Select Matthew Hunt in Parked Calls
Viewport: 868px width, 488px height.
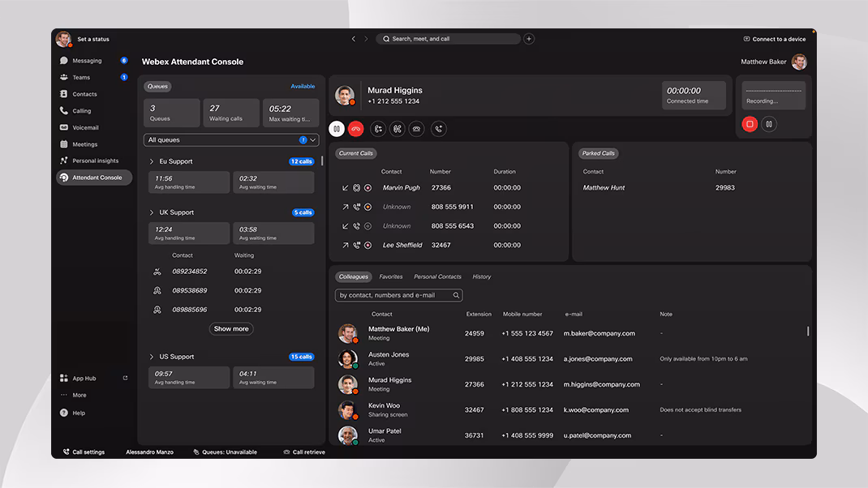point(604,187)
